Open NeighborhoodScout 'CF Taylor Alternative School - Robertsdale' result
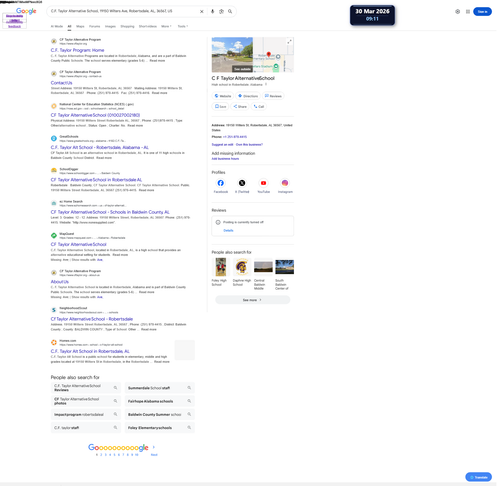 92,319
